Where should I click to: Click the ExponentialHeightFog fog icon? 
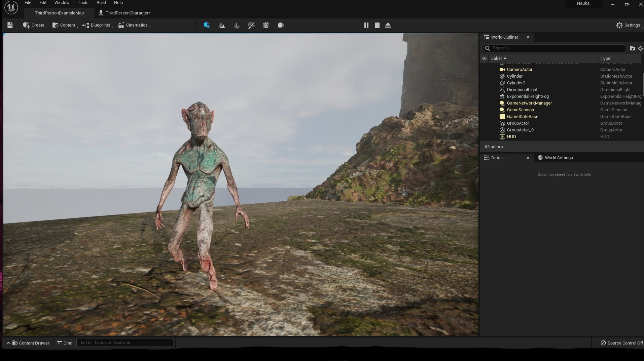pyautogui.click(x=502, y=96)
